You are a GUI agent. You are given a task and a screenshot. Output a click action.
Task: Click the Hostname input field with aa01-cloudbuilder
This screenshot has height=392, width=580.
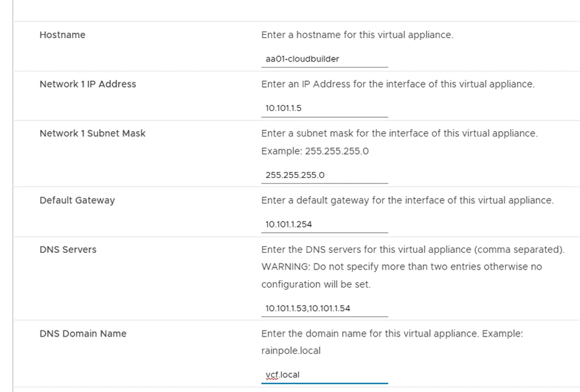coord(324,59)
